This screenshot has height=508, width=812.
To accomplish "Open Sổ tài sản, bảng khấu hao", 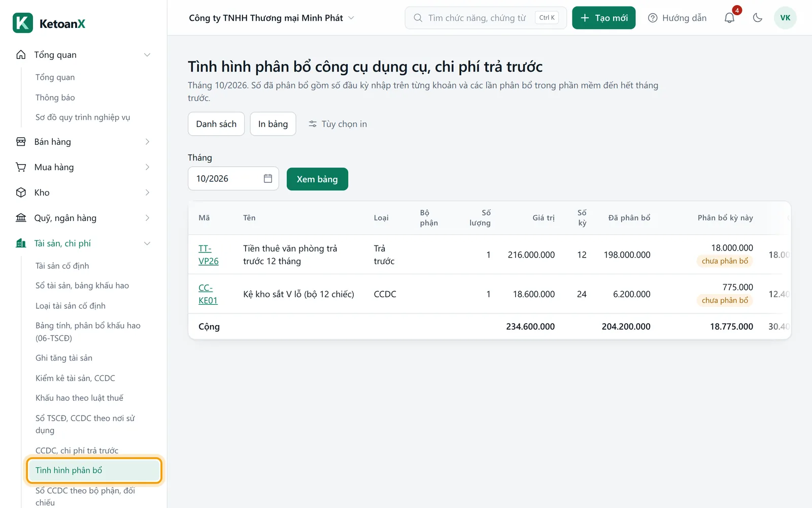I will point(82,285).
